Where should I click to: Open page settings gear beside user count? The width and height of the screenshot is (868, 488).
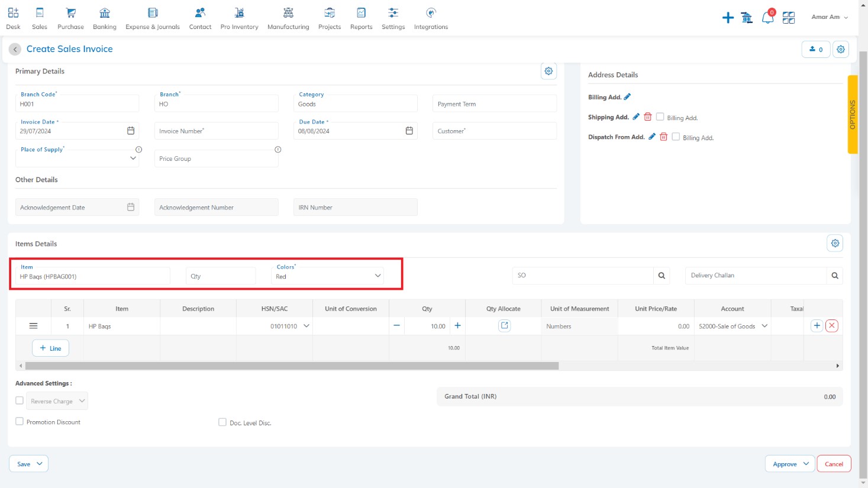click(841, 49)
